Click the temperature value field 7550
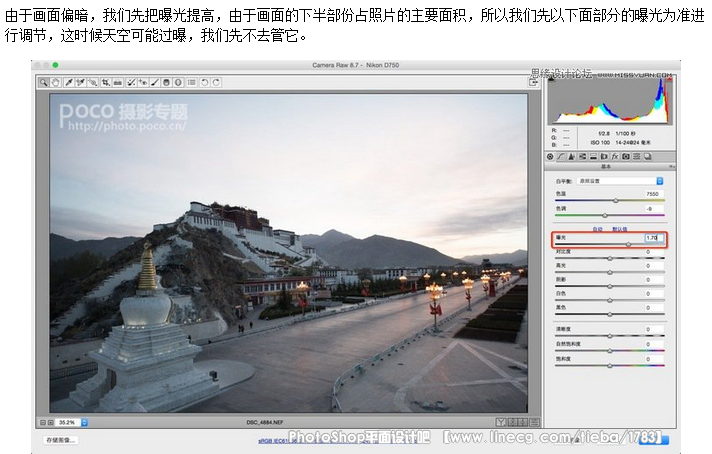The height and width of the screenshot is (454, 712). (x=654, y=193)
